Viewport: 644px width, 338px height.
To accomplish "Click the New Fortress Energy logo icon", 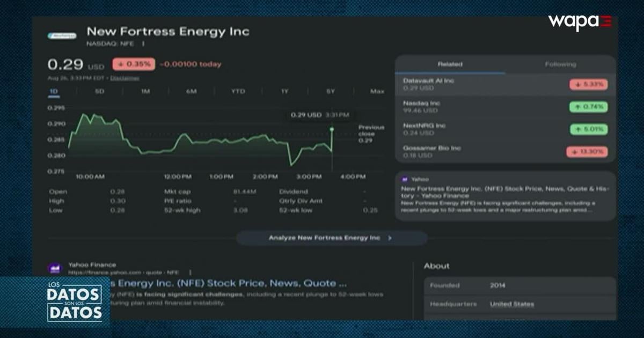I will pyautogui.click(x=62, y=35).
